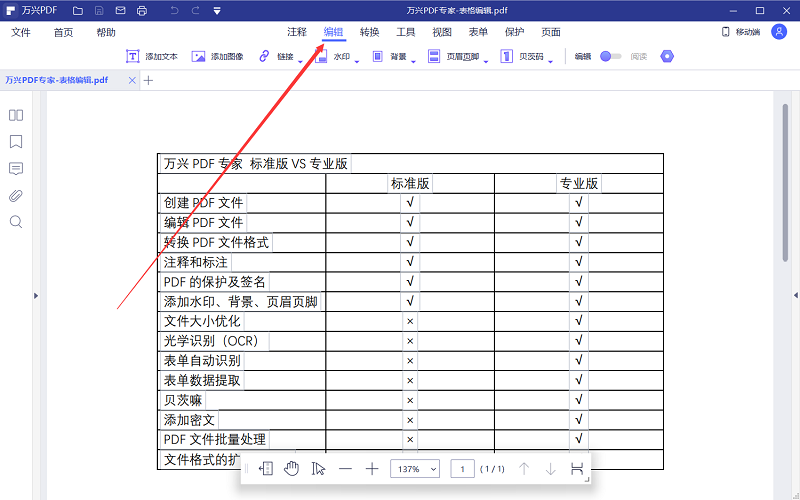The width and height of the screenshot is (800, 500).
Task: Switch to the 工具 tab
Action: click(406, 32)
